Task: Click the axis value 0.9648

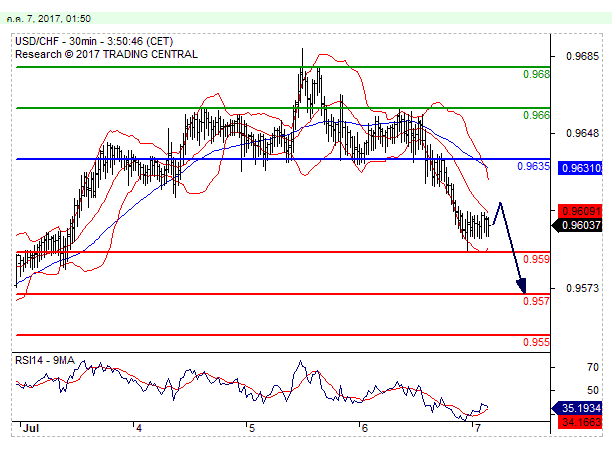Action: pos(582,134)
